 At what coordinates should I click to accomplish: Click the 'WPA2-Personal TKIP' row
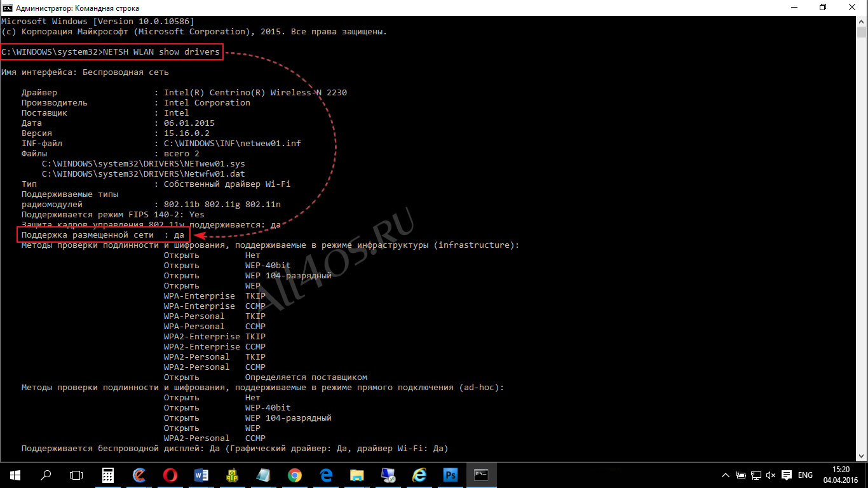(215, 357)
